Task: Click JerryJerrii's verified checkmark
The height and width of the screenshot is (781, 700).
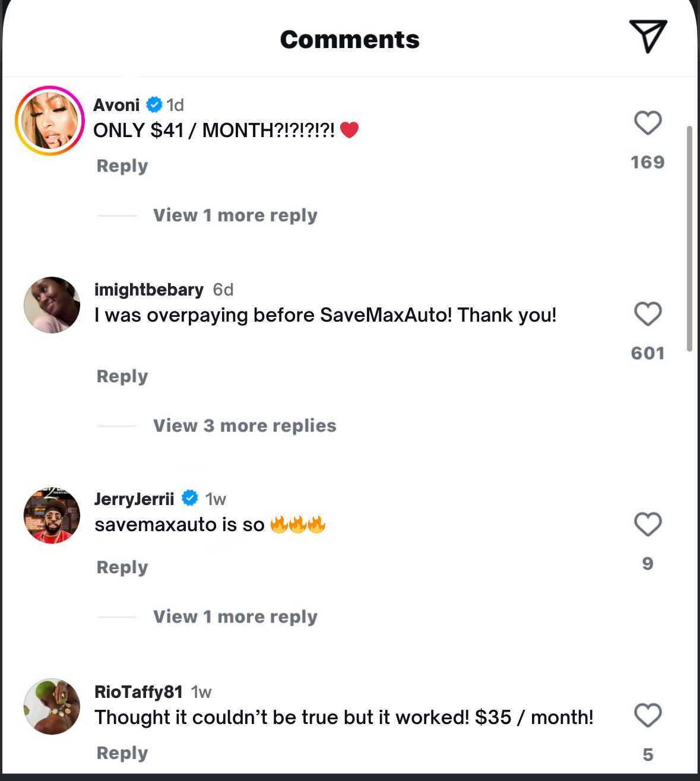Action: pos(189,499)
